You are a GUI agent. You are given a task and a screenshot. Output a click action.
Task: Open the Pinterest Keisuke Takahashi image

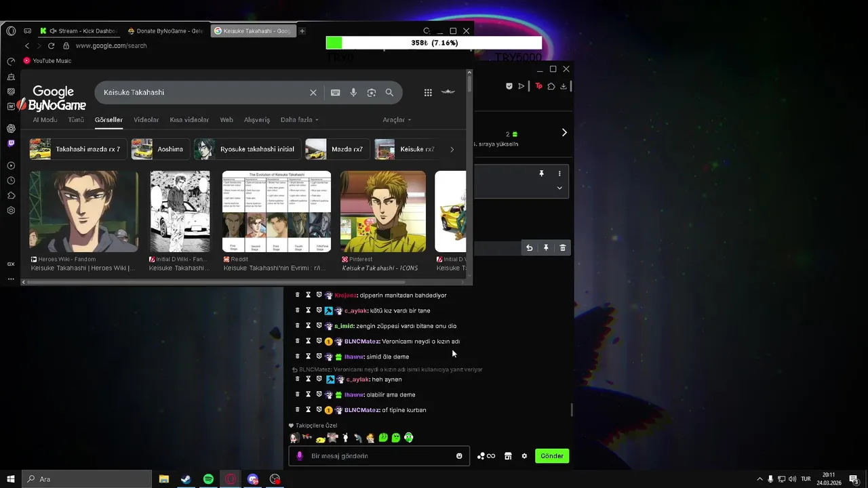383,211
